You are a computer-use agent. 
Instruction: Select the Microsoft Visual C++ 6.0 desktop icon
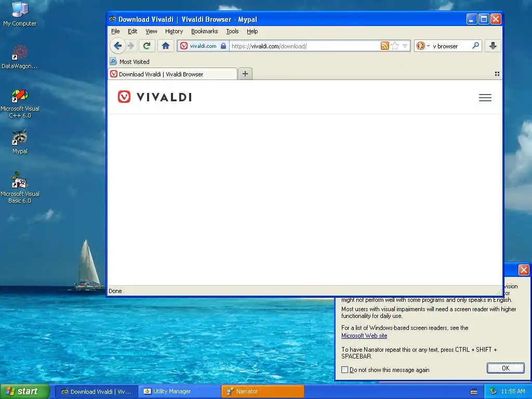coord(20,103)
